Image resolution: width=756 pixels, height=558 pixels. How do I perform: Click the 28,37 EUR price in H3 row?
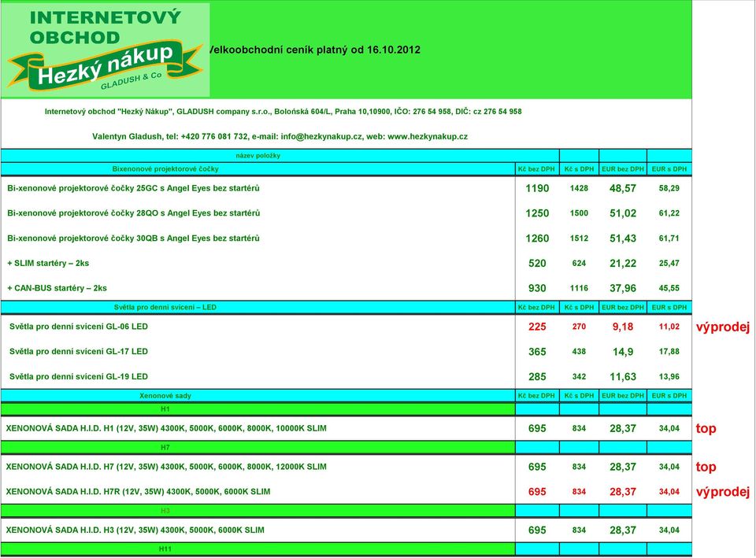coord(623,530)
